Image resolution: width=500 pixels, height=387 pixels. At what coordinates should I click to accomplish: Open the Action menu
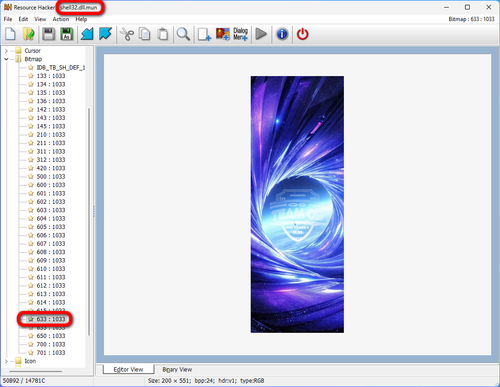(61, 19)
